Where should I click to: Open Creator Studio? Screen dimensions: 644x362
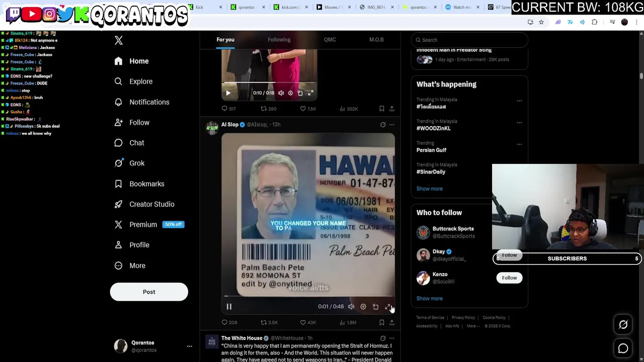[x=144, y=204]
